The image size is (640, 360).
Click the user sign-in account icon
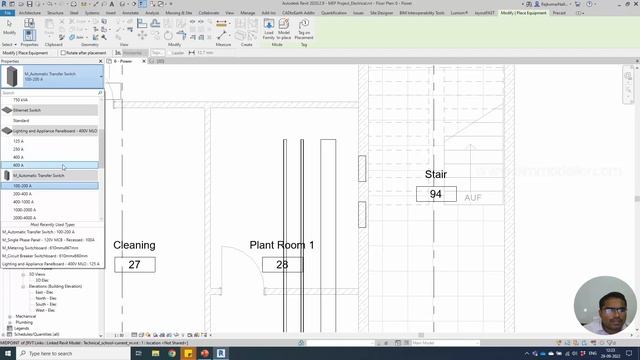pos(537,4)
